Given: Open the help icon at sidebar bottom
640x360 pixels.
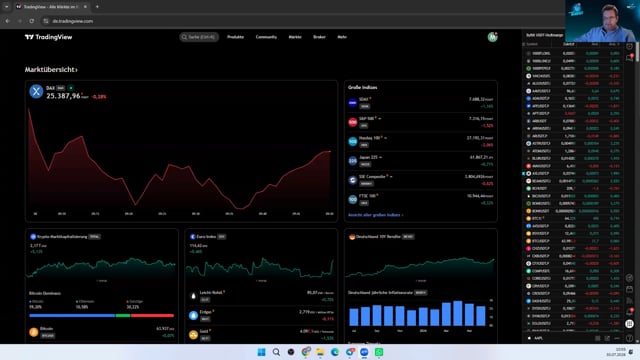Looking at the screenshot, I should [629, 338].
